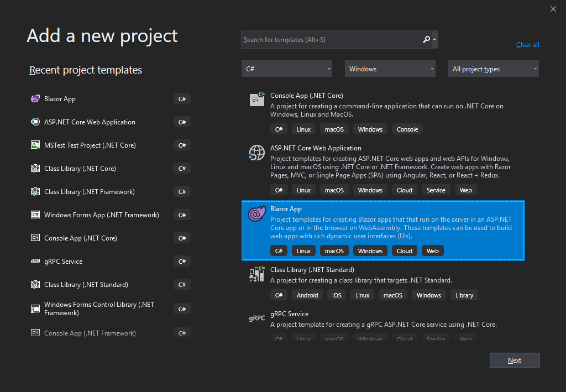Choose ASP.NET Core Web Application title in template results
The image size is (566, 392).
316,148
